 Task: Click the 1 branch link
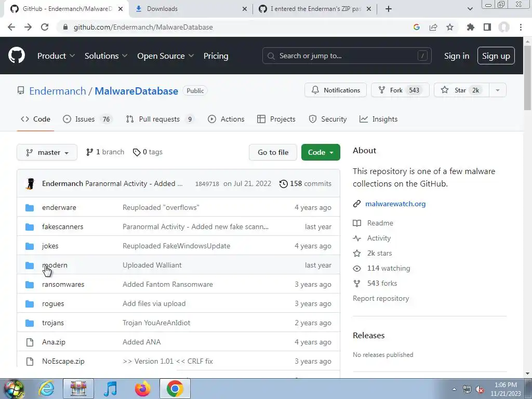click(x=105, y=152)
